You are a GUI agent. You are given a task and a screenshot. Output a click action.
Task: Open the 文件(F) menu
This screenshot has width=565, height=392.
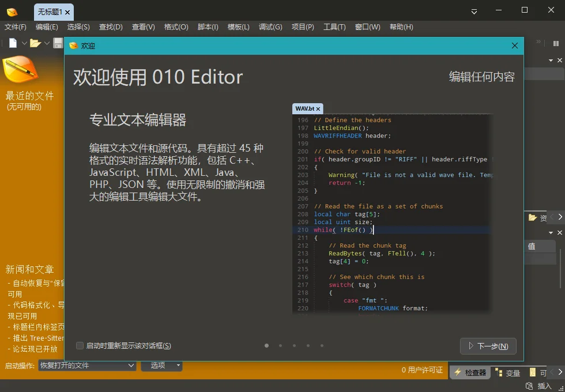(x=16, y=27)
